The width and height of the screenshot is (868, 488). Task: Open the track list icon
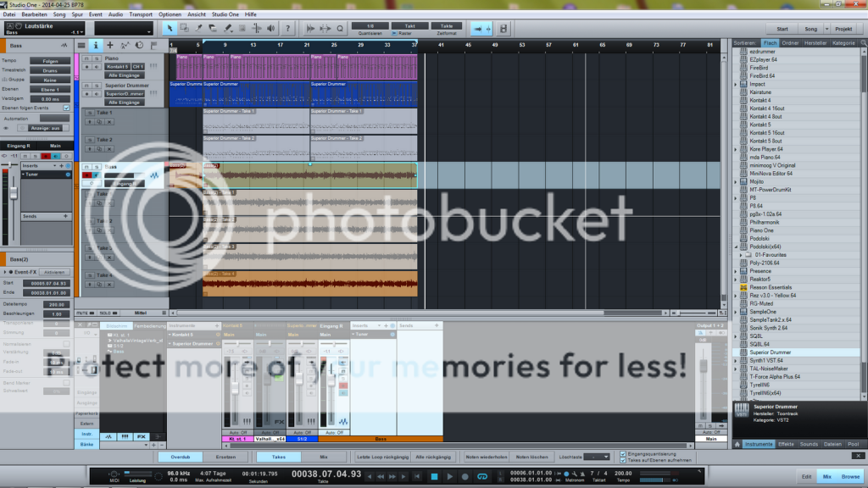click(x=81, y=46)
